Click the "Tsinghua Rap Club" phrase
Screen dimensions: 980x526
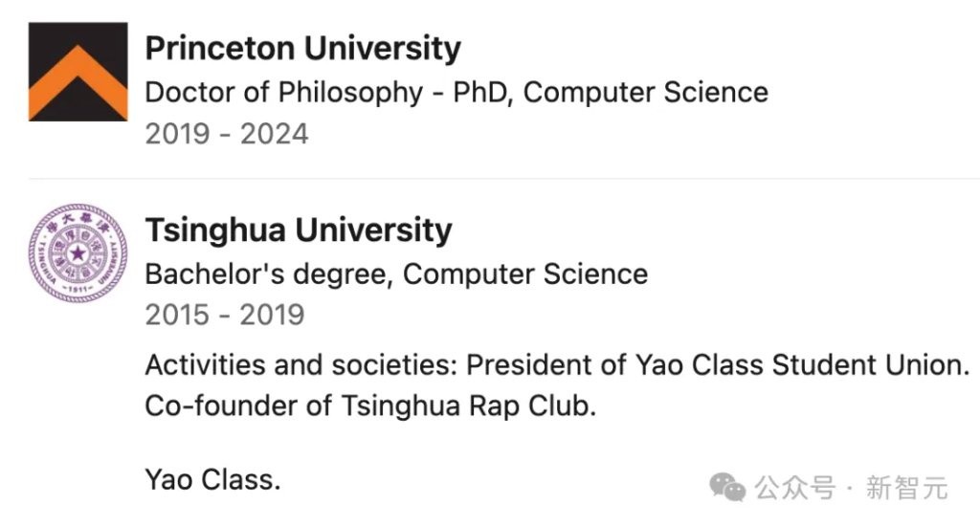pos(468,405)
